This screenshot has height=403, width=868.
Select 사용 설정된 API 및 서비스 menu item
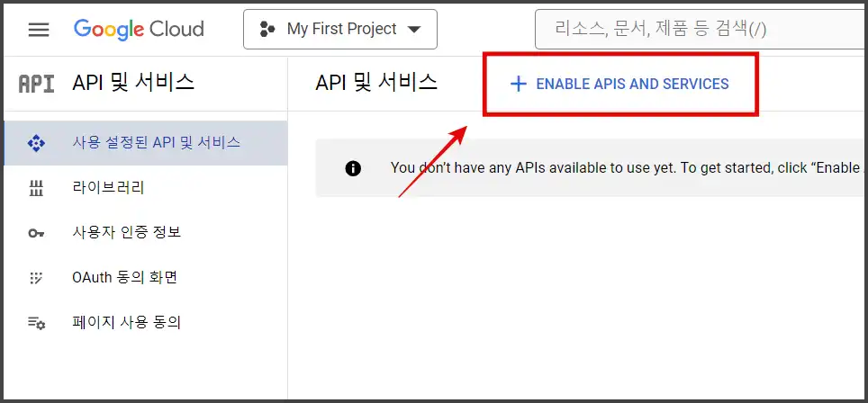pyautogui.click(x=146, y=143)
